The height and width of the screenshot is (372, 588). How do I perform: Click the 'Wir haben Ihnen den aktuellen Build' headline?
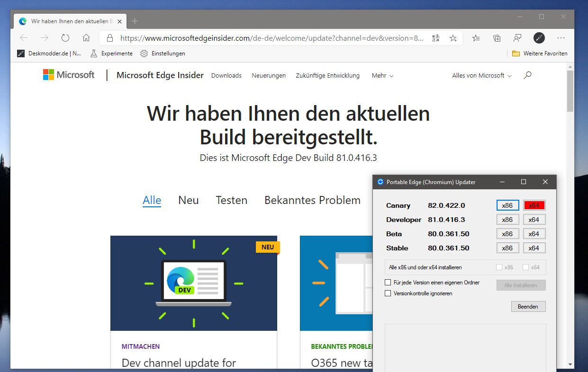pyautogui.click(x=289, y=125)
